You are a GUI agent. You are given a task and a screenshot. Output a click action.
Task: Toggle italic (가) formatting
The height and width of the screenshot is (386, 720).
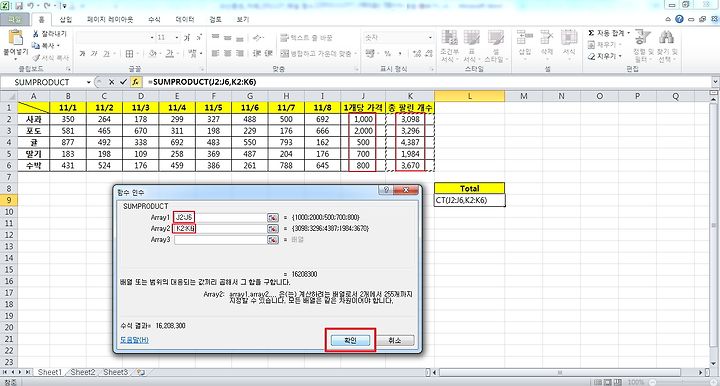tap(94, 54)
